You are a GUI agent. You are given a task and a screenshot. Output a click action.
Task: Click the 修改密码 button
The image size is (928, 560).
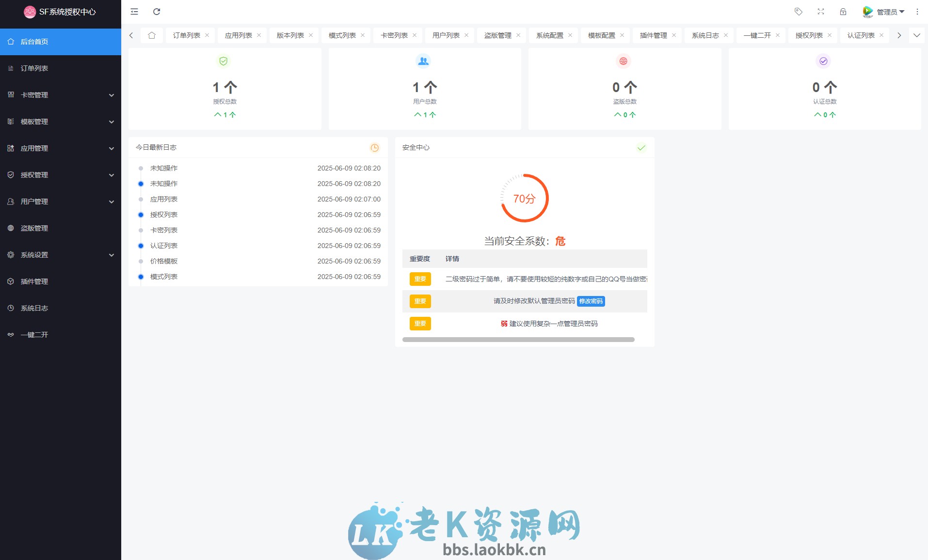591,301
